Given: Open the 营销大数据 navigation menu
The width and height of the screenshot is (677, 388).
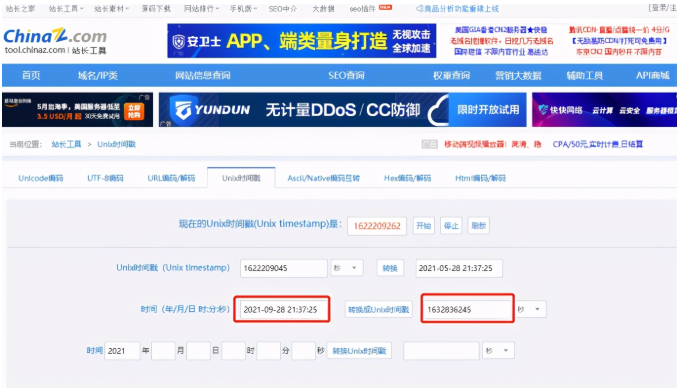Looking at the screenshot, I should click(518, 76).
